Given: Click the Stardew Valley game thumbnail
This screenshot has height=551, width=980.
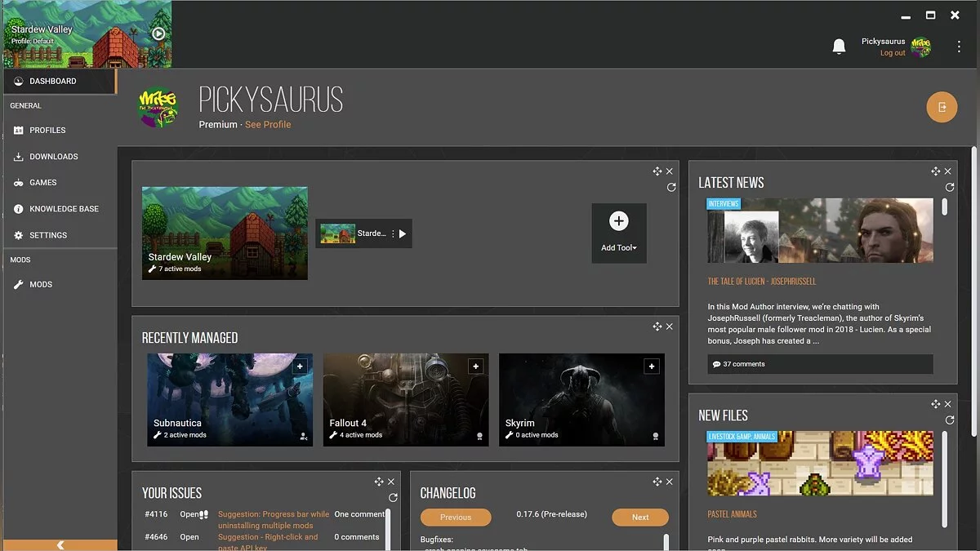Looking at the screenshot, I should coord(225,233).
